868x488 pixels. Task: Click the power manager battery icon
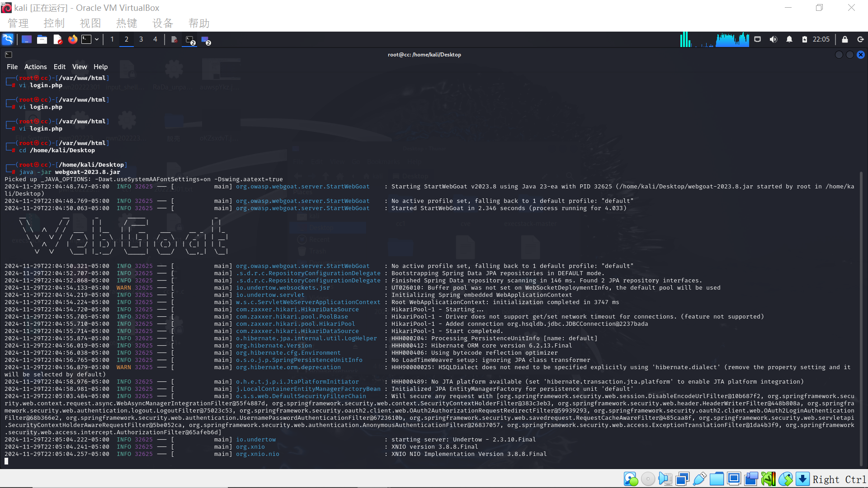click(805, 39)
